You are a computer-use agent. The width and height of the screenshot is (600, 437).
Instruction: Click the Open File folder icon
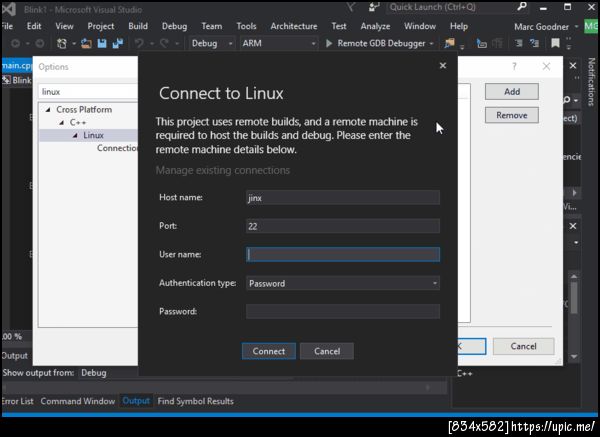(86, 44)
